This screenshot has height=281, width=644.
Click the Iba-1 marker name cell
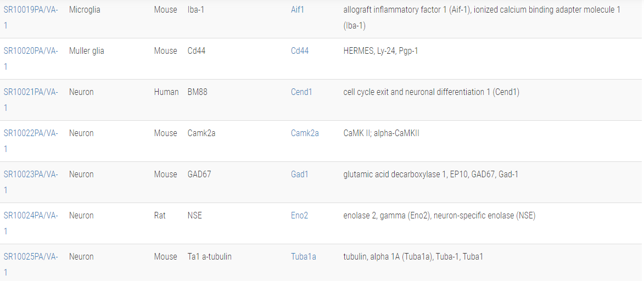(x=196, y=10)
